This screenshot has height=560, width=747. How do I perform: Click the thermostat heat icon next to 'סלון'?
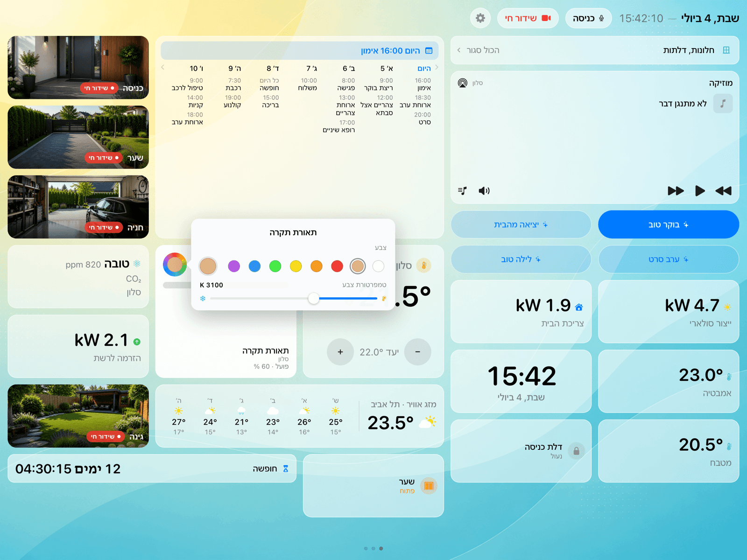tap(424, 266)
